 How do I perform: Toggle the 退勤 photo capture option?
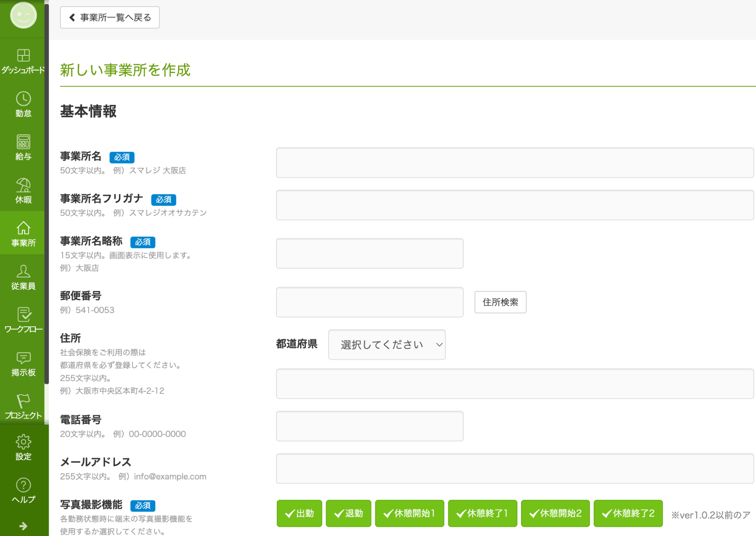point(348,513)
